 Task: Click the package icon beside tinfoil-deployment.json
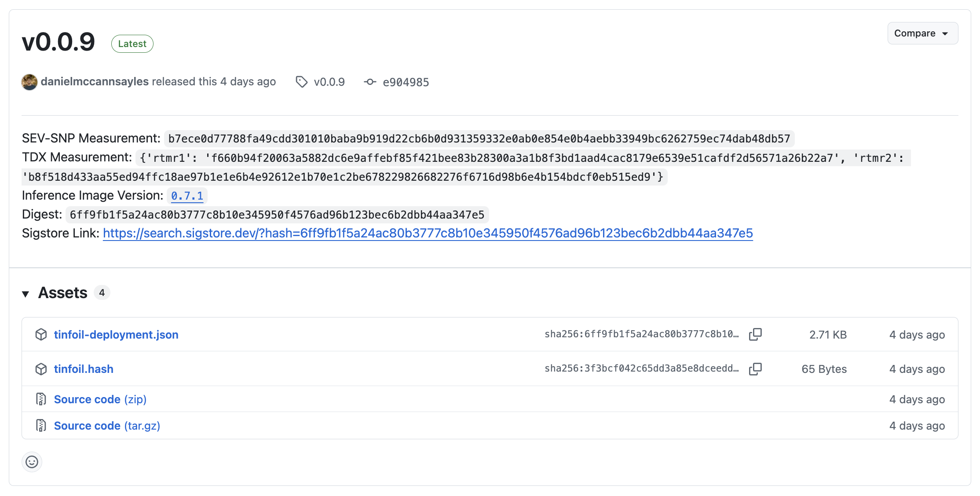[x=41, y=334]
